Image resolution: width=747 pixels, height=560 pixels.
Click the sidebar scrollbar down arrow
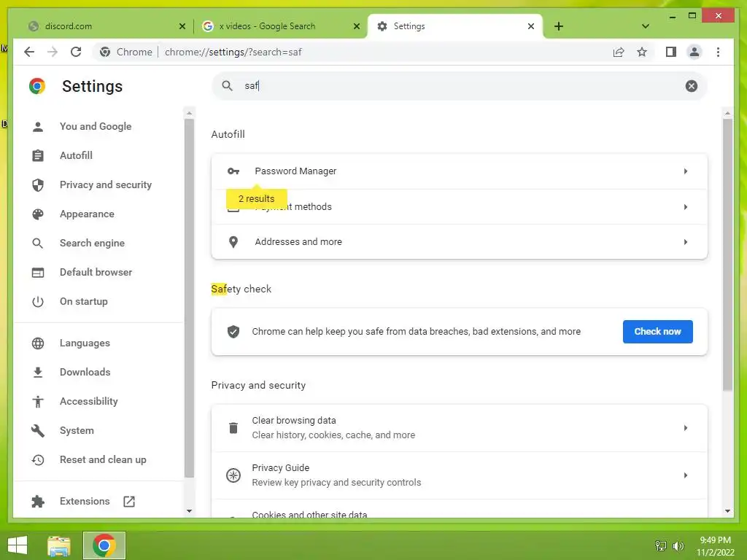click(189, 511)
